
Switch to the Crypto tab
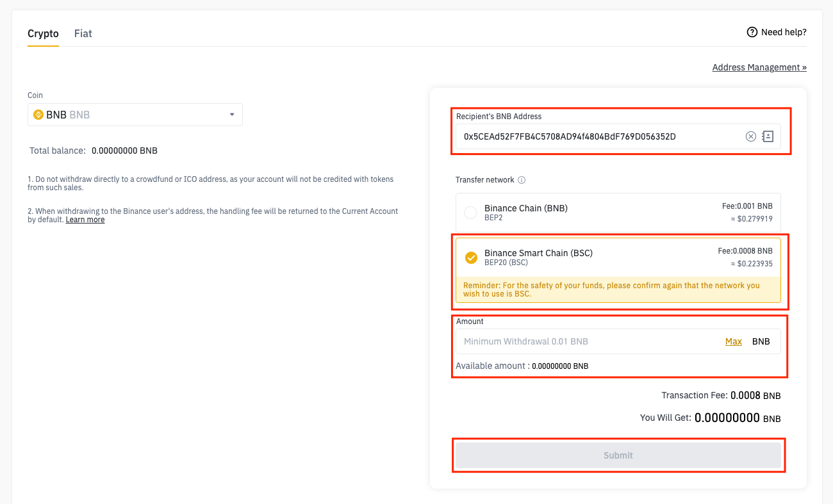coord(43,33)
